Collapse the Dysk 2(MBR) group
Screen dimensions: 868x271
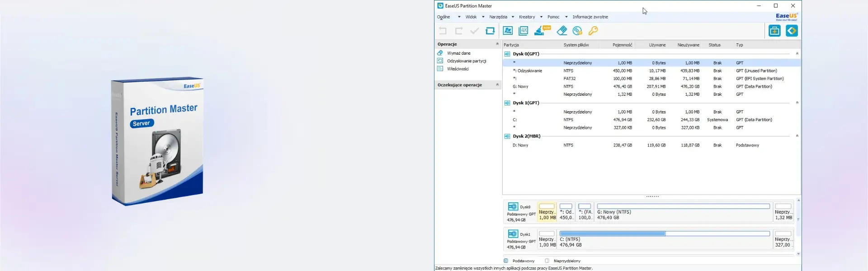(x=797, y=135)
